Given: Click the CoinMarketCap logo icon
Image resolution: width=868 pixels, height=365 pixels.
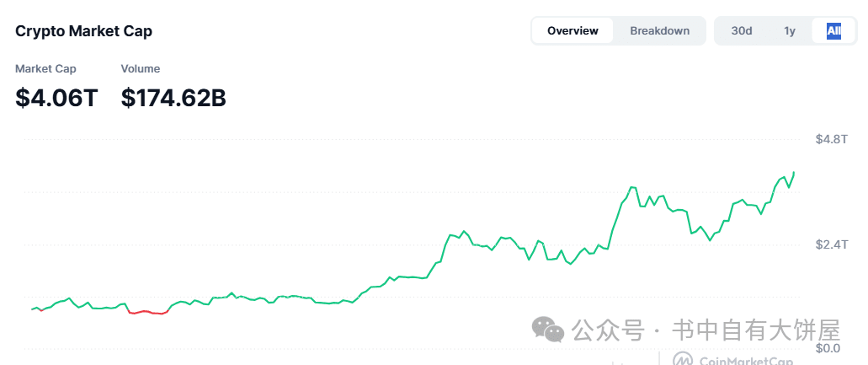Looking at the screenshot, I should pos(684,360).
